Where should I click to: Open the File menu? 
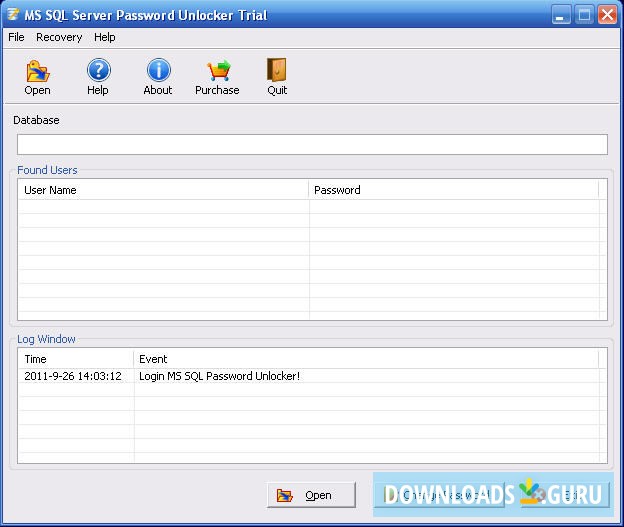16,37
